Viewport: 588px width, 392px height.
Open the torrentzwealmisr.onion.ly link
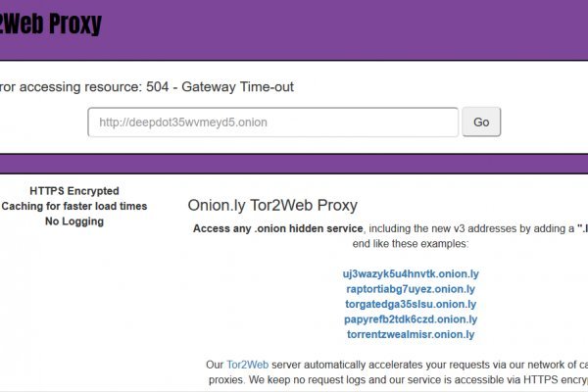(x=411, y=334)
